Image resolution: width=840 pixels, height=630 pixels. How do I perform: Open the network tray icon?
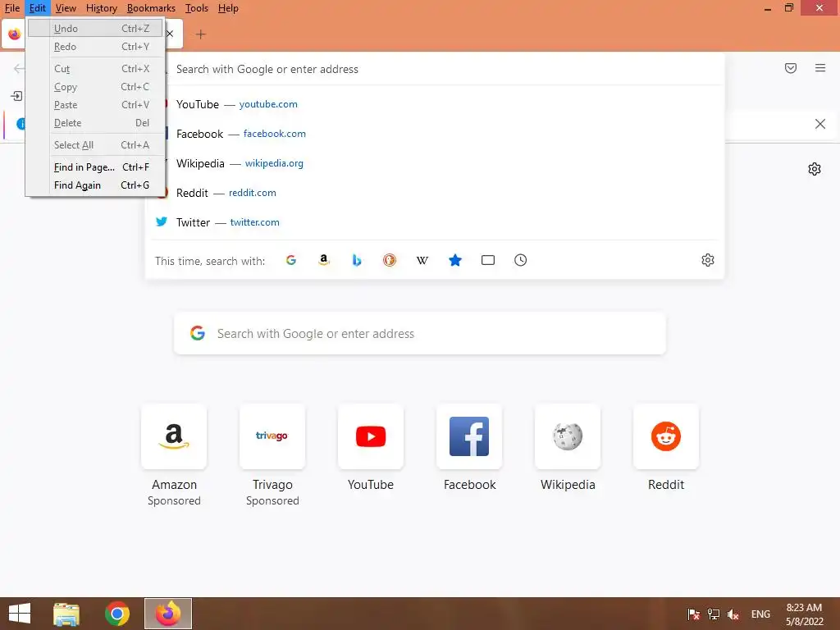(x=714, y=614)
